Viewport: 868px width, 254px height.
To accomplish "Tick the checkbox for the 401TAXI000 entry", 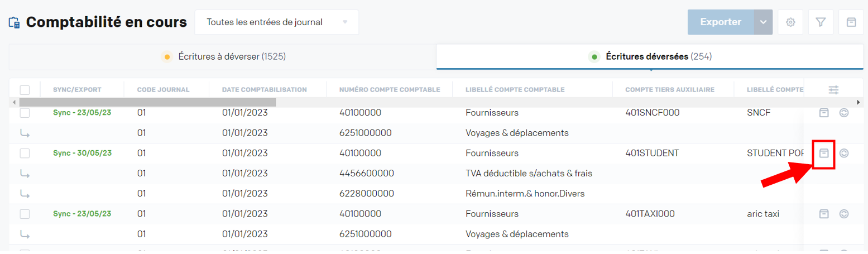I will (25, 214).
